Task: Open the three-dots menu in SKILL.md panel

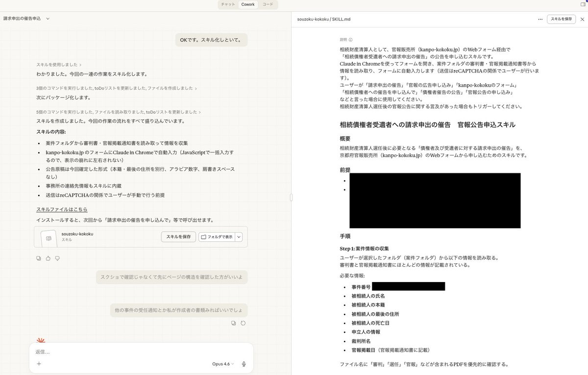Action: (x=540, y=19)
